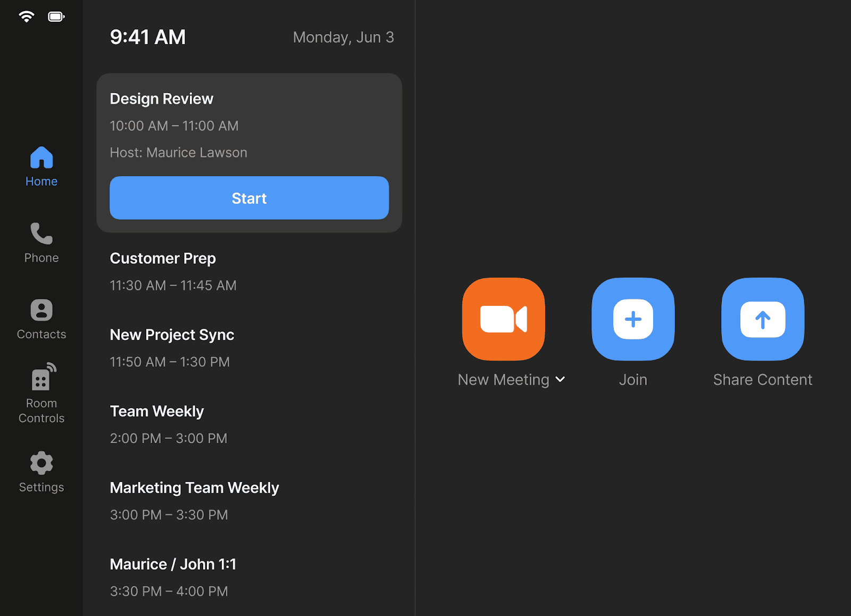
Task: Click the 11:50 AM – 1:30 PM time
Action: coord(170,362)
